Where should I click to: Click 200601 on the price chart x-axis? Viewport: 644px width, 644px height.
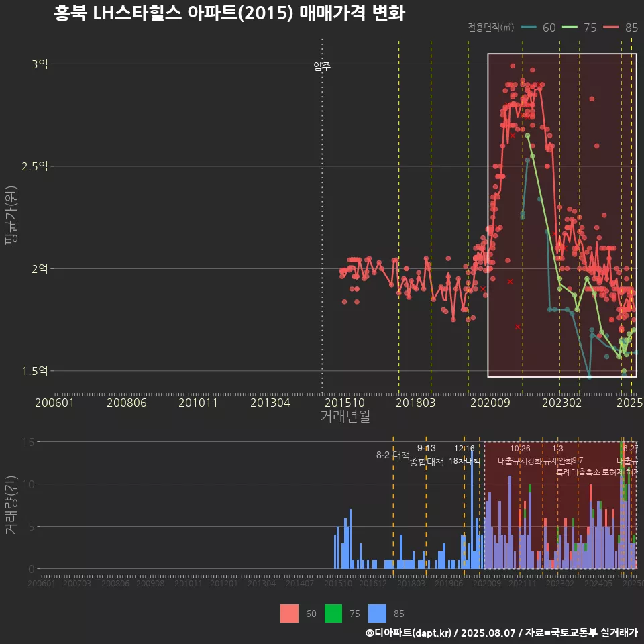54,402
